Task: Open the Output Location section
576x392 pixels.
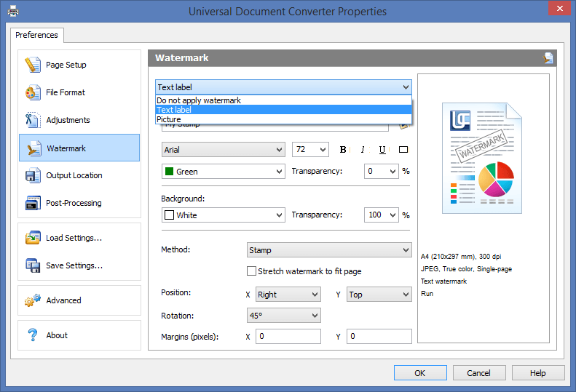Action: [x=79, y=175]
